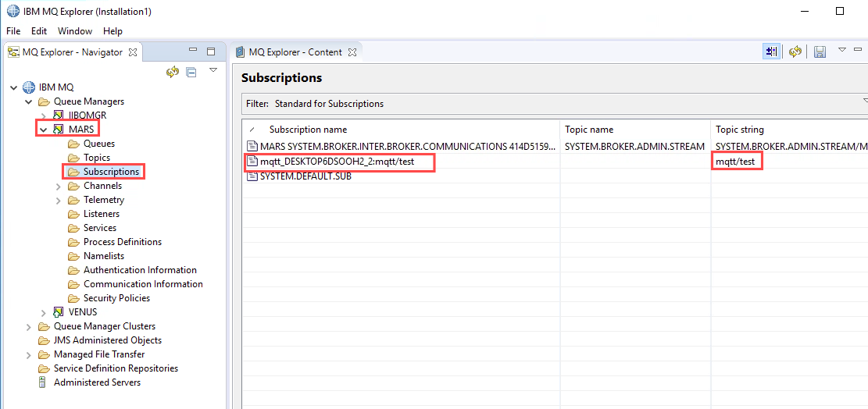Click the Standard for Subscriptions filter bar
Image resolution: width=868 pixels, height=409 pixels.
point(555,103)
